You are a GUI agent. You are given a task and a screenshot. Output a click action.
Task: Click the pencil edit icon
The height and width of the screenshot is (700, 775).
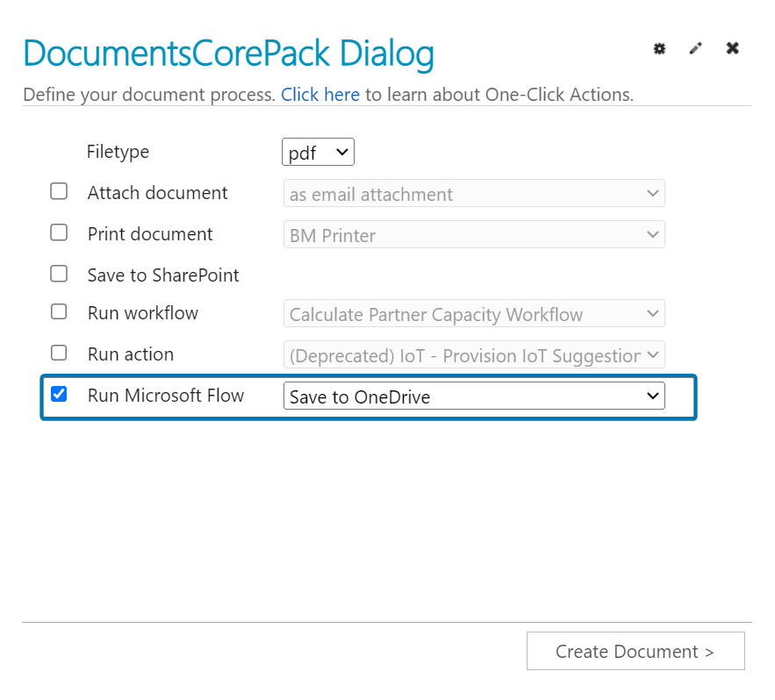(x=696, y=48)
